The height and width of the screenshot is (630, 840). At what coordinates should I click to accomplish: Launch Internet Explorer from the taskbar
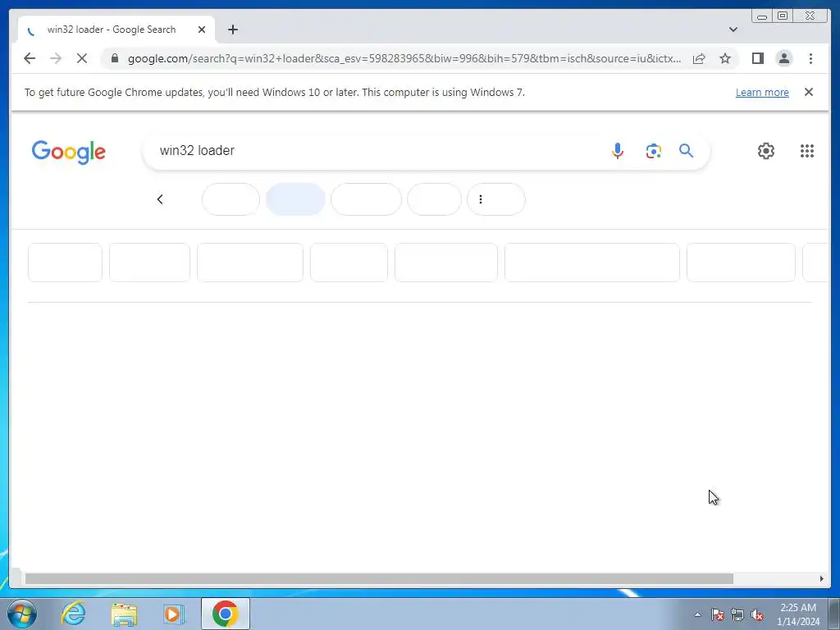pos(73,614)
